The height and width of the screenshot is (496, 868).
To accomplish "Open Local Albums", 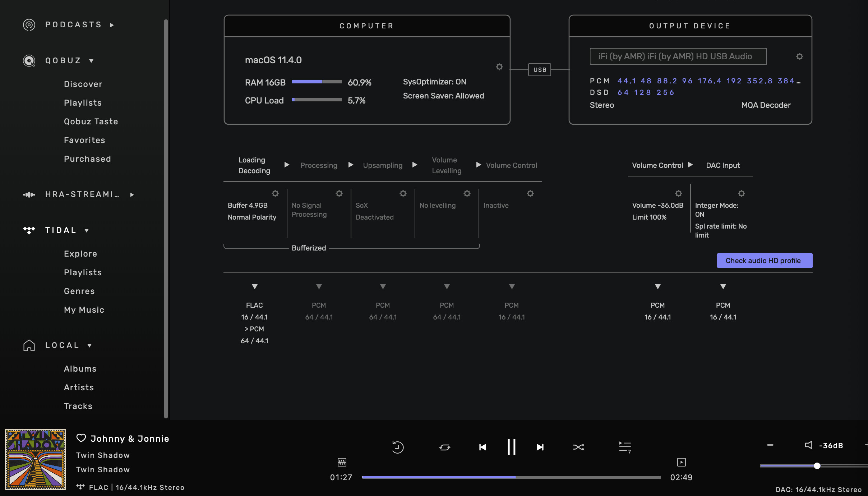I will coord(80,369).
